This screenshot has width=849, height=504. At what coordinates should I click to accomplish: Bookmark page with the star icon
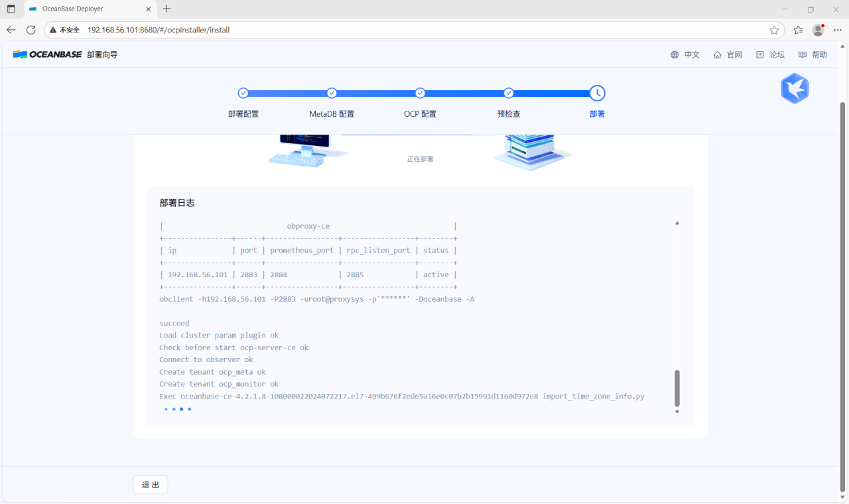774,30
